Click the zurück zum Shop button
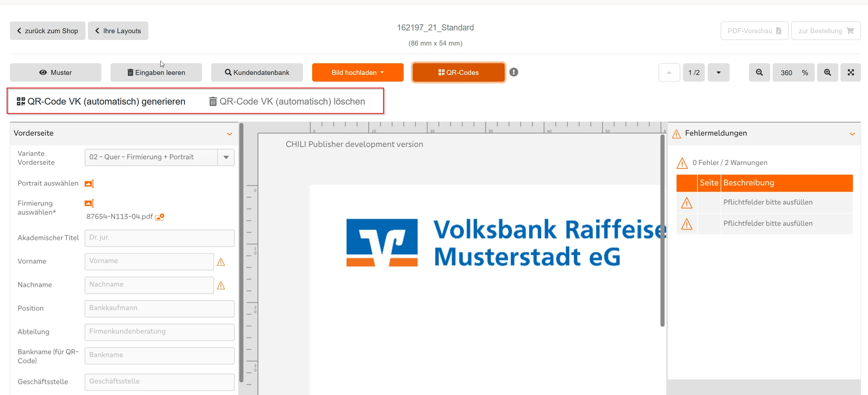 [48, 31]
